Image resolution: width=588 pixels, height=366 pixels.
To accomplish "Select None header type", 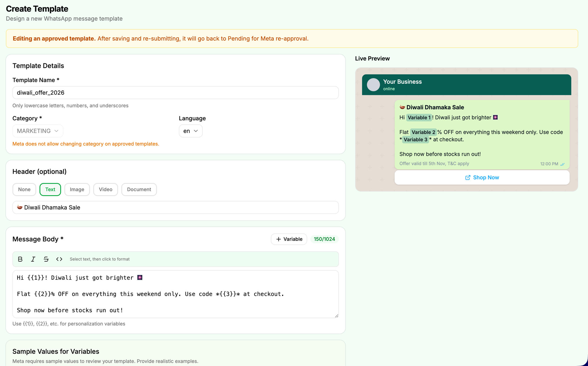I will (x=24, y=189).
